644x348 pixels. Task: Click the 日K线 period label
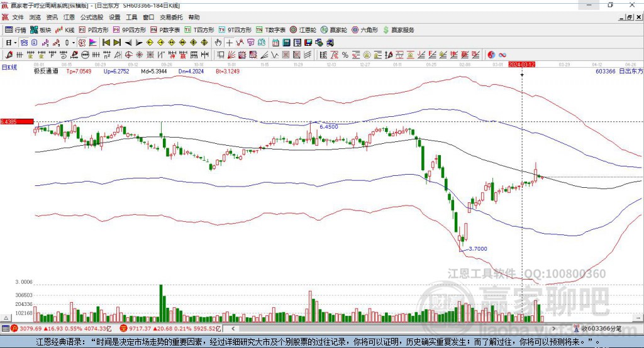[9, 67]
